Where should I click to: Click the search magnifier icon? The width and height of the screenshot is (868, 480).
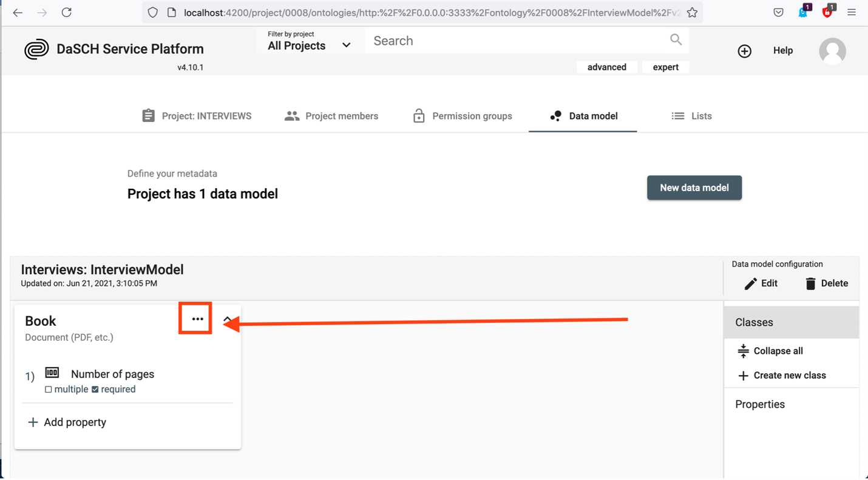coord(676,40)
